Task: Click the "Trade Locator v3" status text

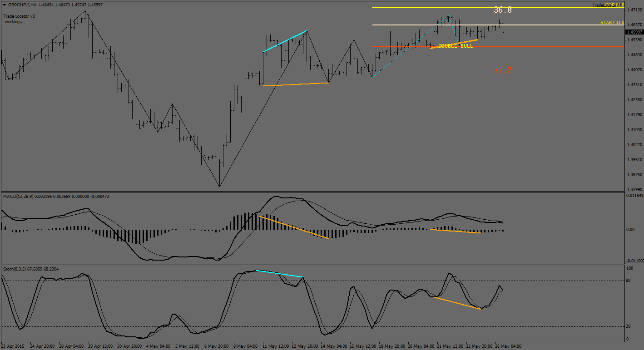Action: point(19,16)
